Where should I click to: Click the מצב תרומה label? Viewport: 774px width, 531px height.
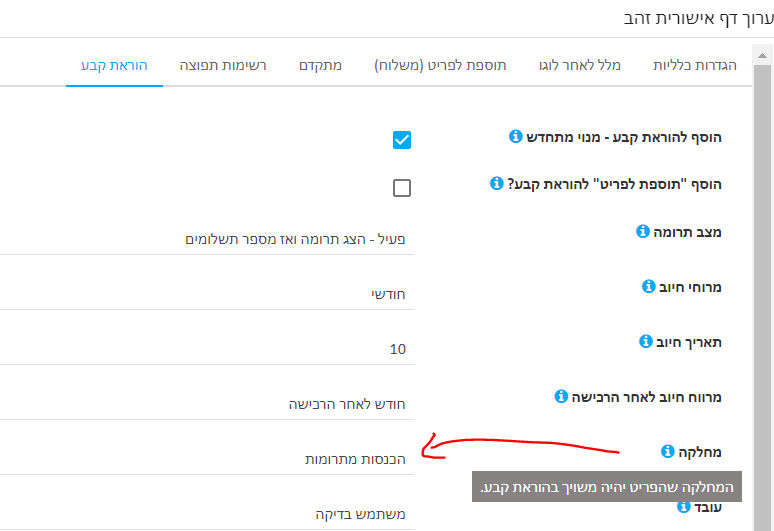click(687, 232)
